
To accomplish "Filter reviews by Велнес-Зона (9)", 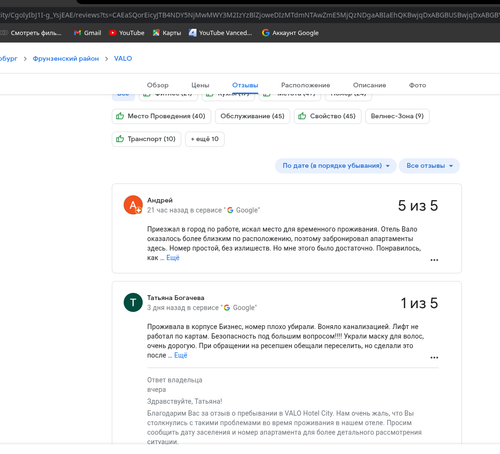I will coord(397,116).
